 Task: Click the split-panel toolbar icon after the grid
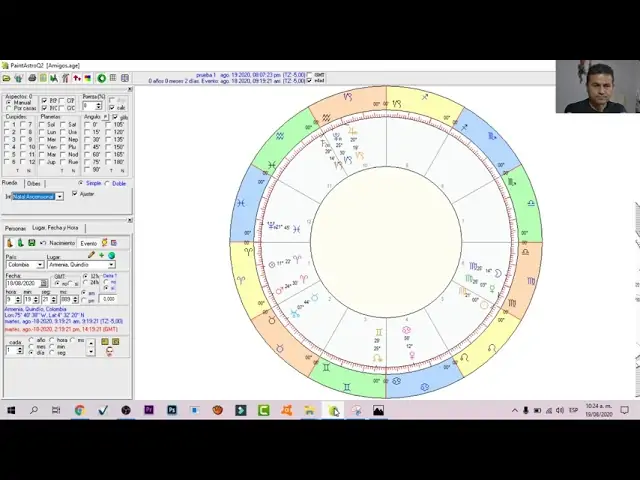(x=125, y=78)
